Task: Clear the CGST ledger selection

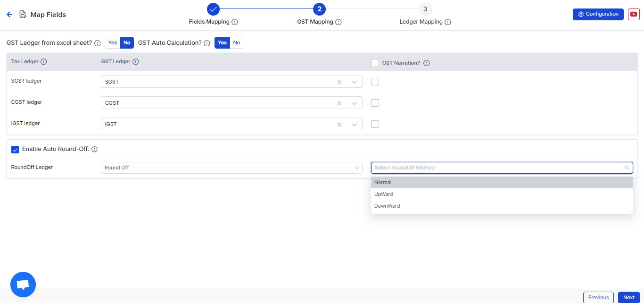Action: 339,103
